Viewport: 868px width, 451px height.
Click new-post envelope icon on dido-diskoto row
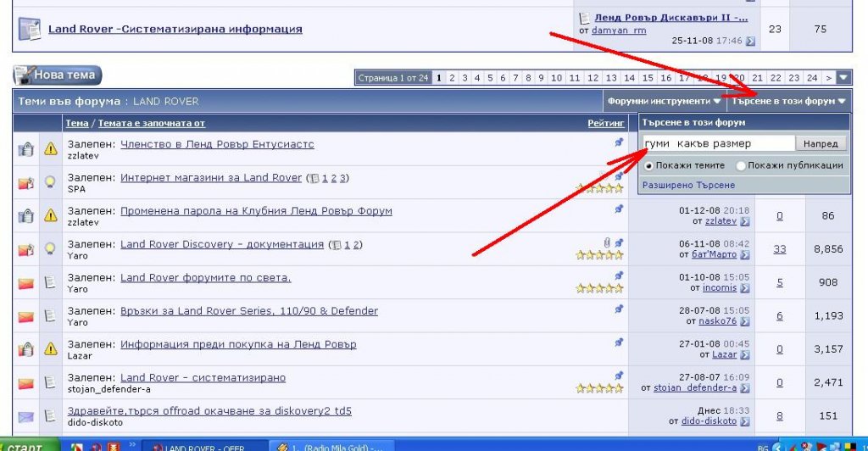[26, 417]
